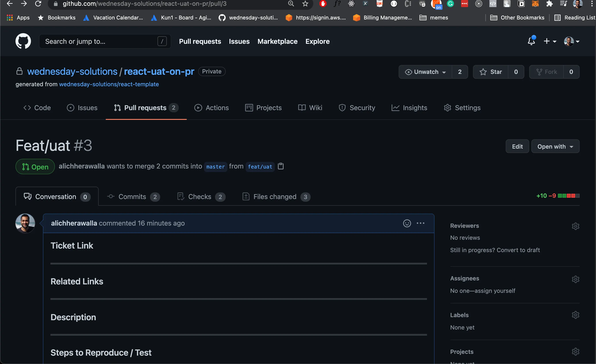This screenshot has width=596, height=364.
Task: Bookmark this page with the star icon
Action: 305,4
